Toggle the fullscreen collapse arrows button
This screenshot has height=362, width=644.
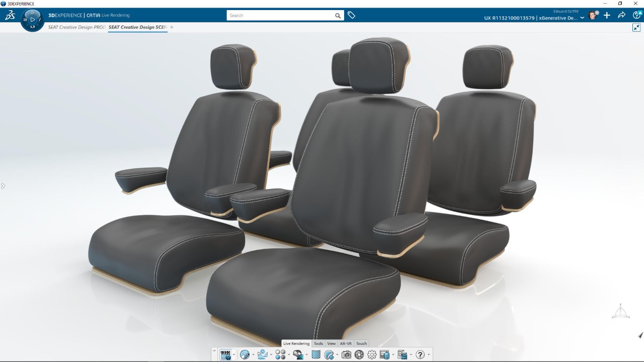pyautogui.click(x=636, y=28)
